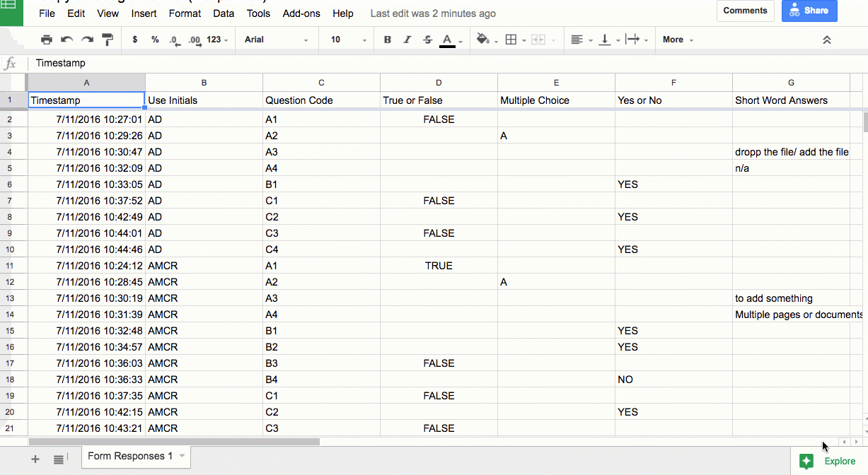Decrease decimal places
The height and width of the screenshot is (475, 868).
point(175,40)
